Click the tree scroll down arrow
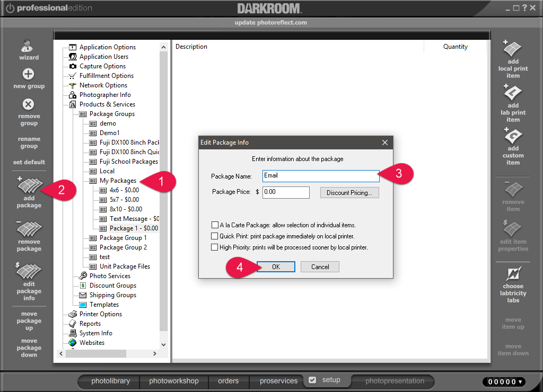 click(163, 345)
